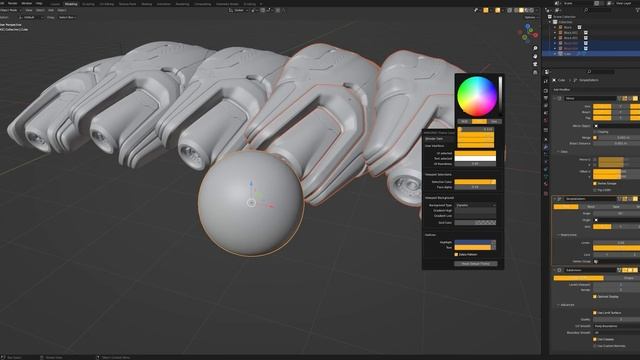Click the blue Z axis on the navigation gizmo
Screen dimensions: 640x360
528,26
